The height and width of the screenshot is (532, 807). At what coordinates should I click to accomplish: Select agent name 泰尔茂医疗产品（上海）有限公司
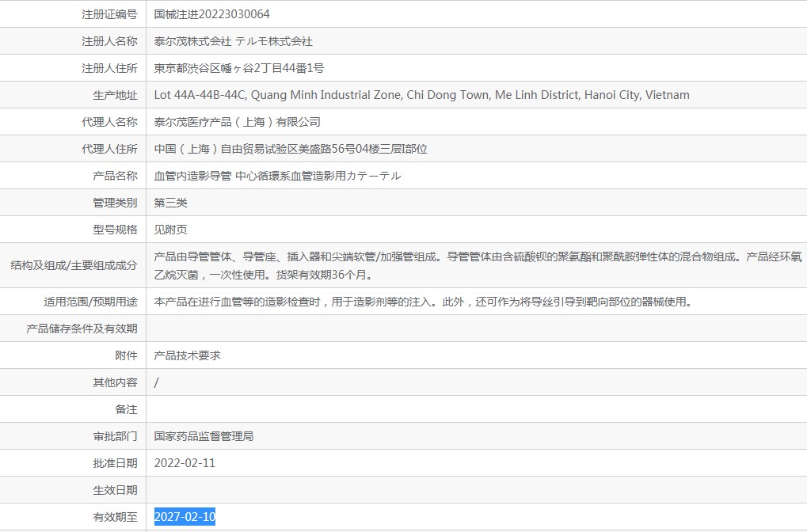[x=238, y=122]
